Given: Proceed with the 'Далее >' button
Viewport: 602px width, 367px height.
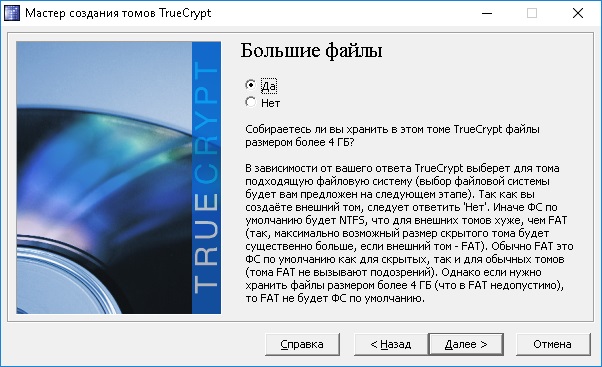Looking at the screenshot, I should pos(466,344).
